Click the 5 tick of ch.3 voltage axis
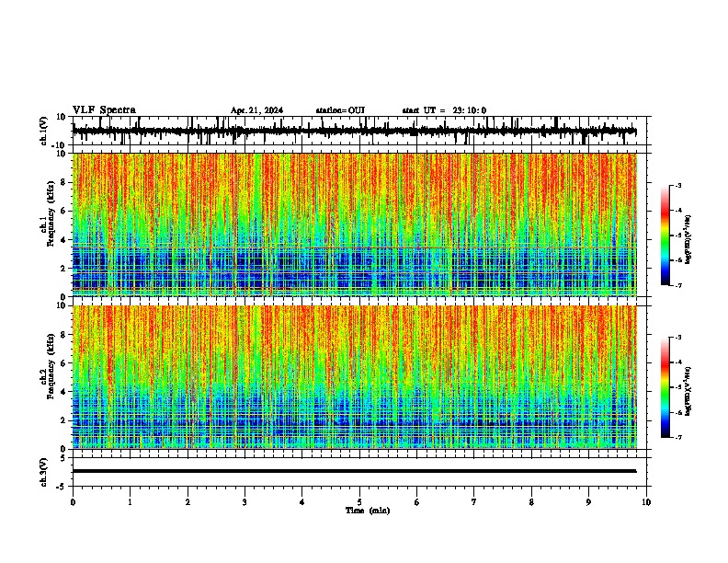The width and height of the screenshot is (728, 563). (x=63, y=458)
